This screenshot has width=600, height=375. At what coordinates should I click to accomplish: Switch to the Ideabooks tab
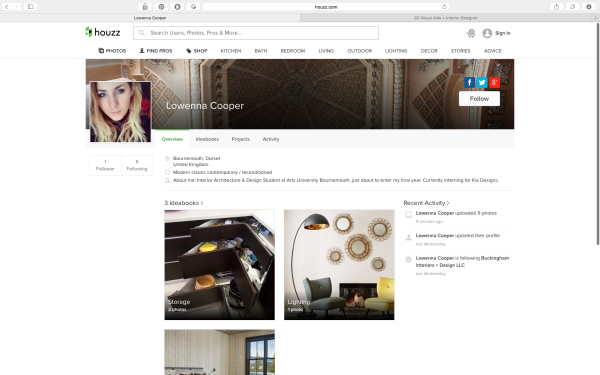(x=207, y=139)
